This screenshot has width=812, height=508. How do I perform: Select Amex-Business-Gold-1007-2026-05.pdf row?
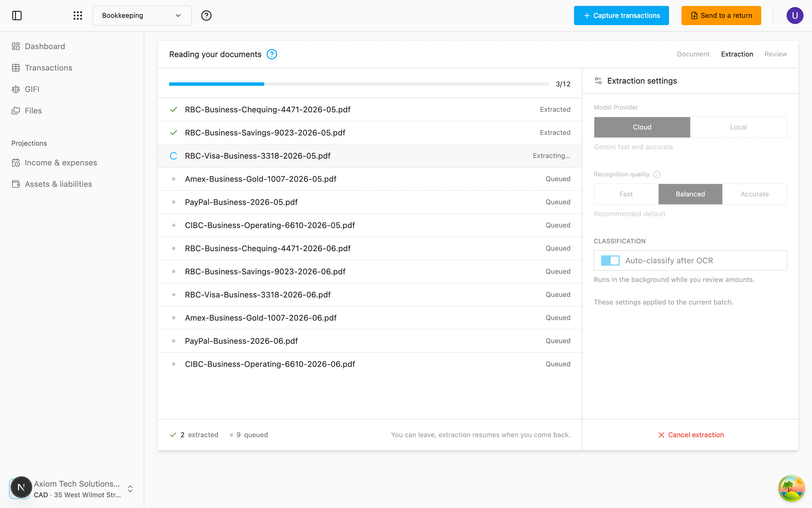tap(370, 179)
